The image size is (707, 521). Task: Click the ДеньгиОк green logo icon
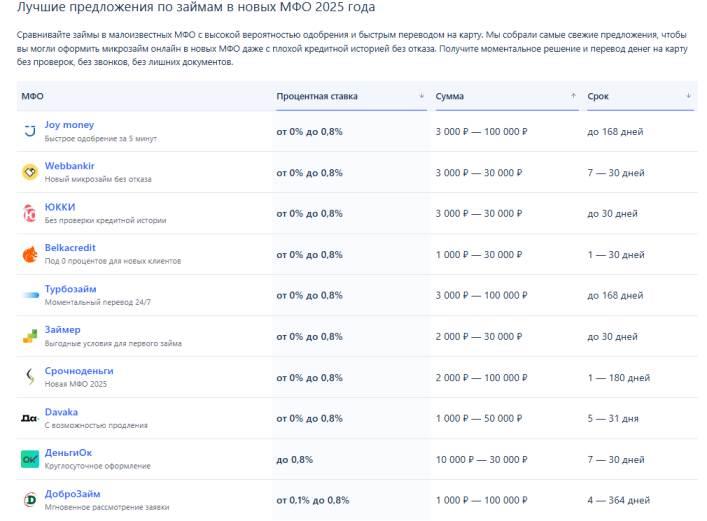coord(29,459)
